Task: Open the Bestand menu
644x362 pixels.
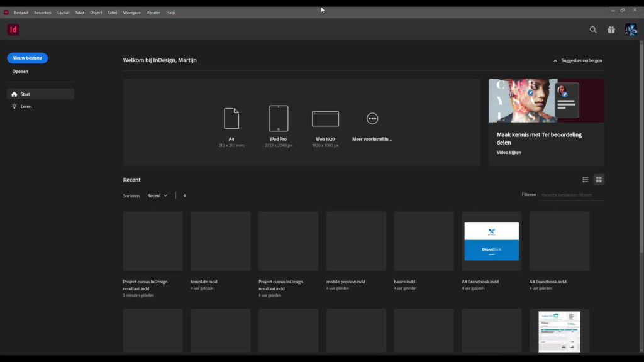Action: click(21, 13)
